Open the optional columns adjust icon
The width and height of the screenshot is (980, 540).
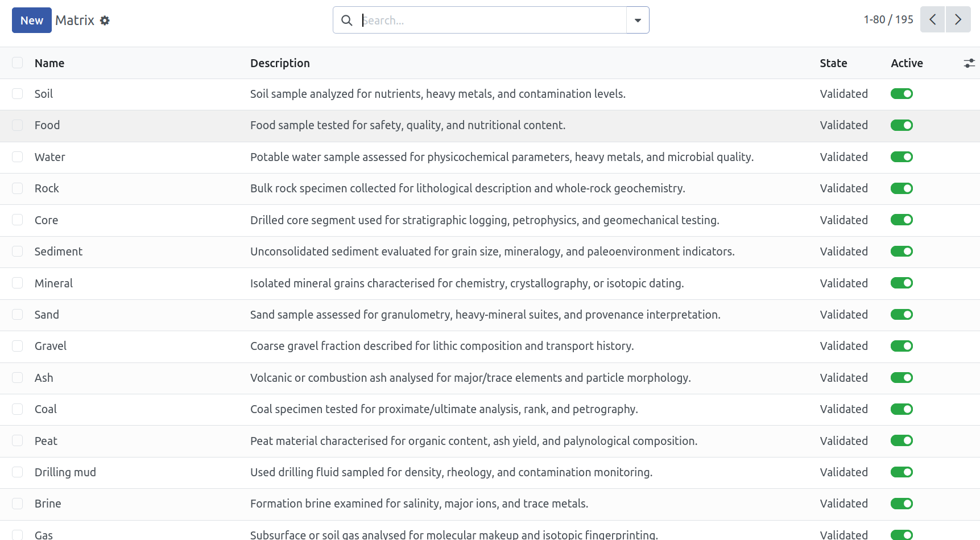[969, 63]
